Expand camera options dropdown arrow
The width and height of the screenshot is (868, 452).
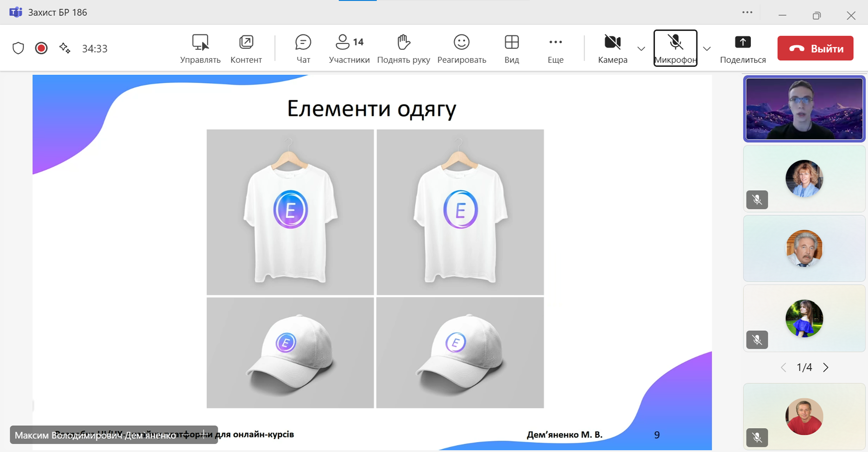pyautogui.click(x=641, y=49)
